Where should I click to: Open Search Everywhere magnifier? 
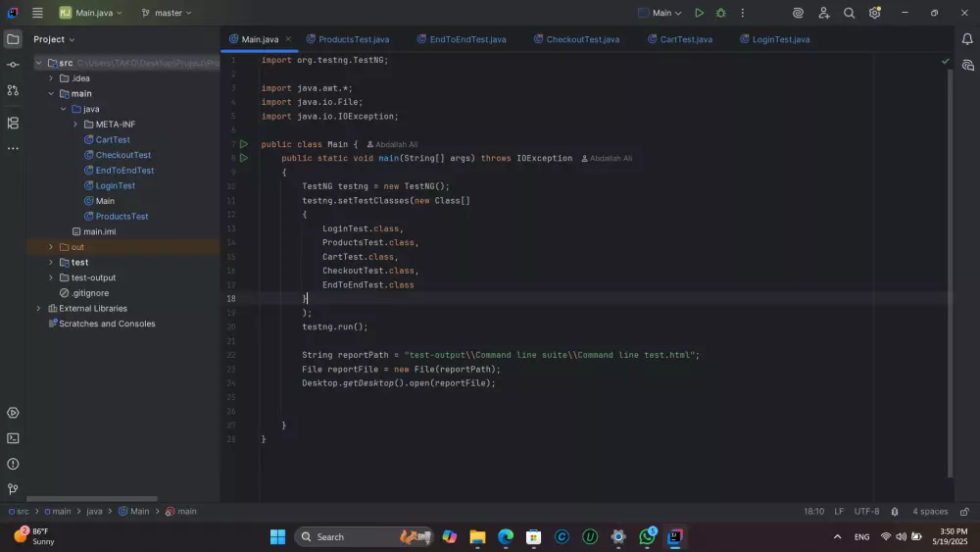tap(849, 13)
